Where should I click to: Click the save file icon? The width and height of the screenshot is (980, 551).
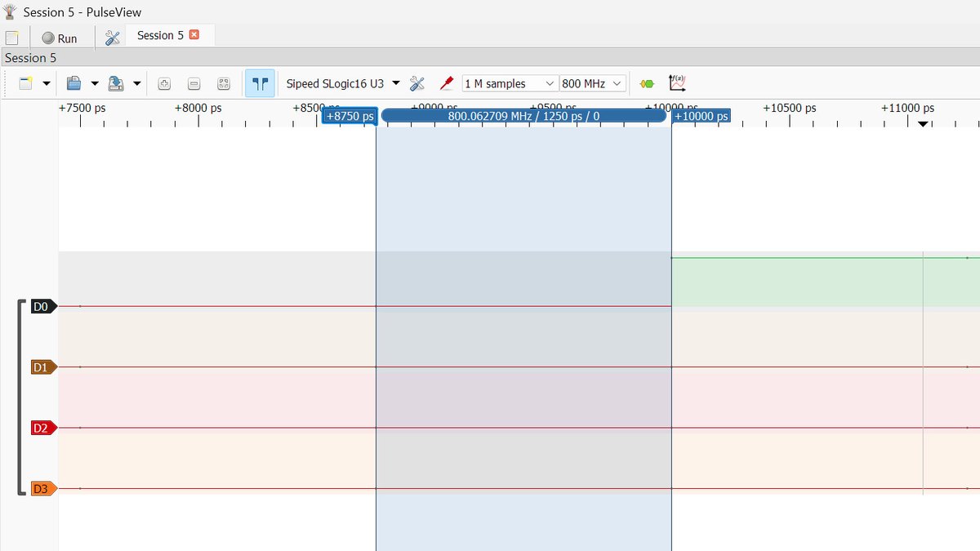coord(116,83)
